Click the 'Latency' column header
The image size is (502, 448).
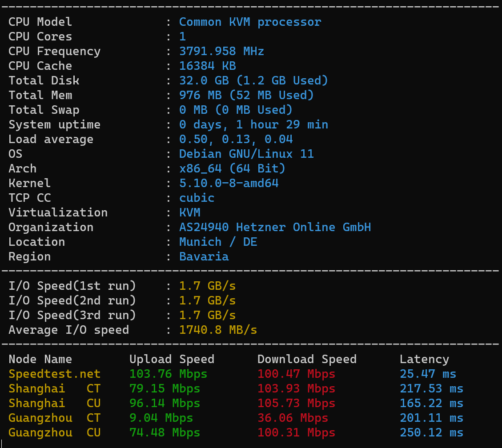click(x=424, y=359)
